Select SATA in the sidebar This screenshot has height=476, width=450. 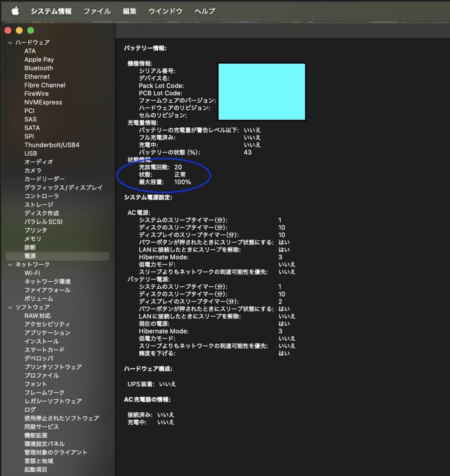coord(32,128)
